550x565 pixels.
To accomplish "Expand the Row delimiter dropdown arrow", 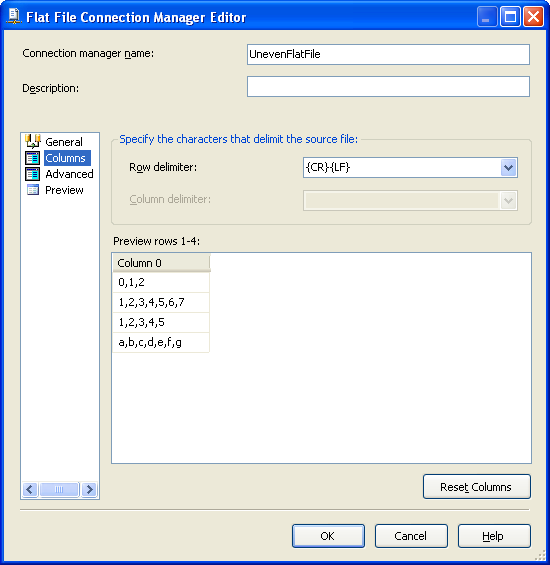I will [x=509, y=168].
